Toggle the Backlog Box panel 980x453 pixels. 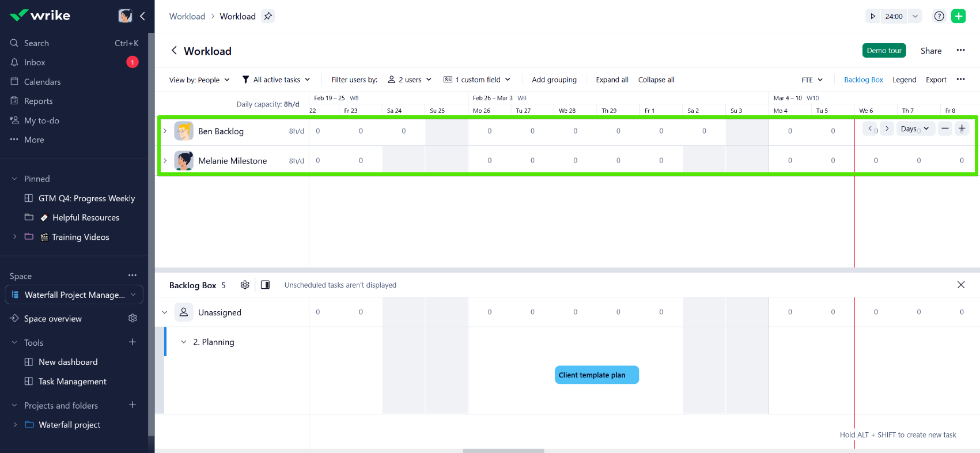coord(863,80)
